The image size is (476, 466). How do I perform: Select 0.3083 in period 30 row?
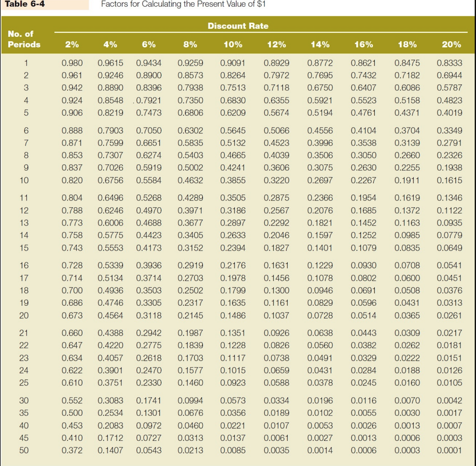[x=110, y=400]
